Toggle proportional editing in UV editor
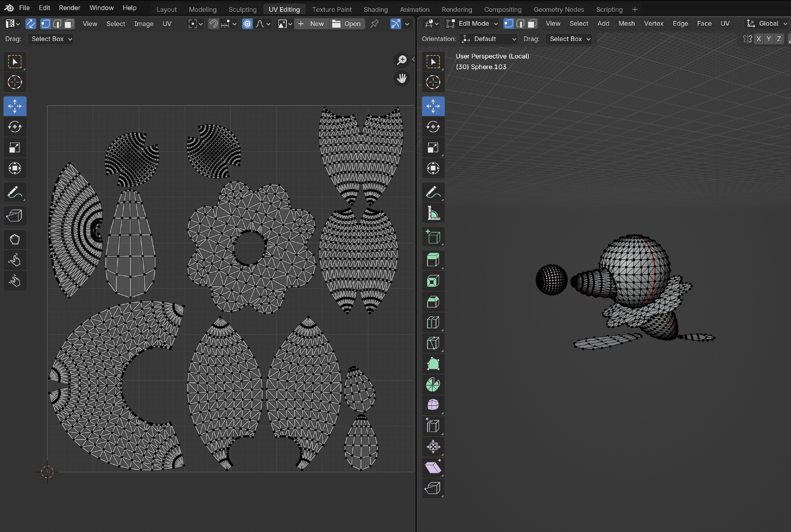 pos(247,24)
